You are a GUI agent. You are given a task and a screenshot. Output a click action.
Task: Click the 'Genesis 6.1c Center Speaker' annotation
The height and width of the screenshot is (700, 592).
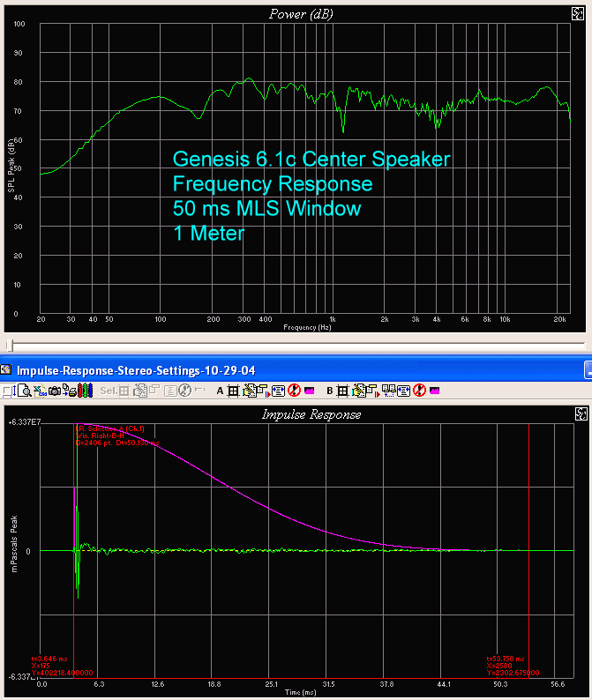click(311, 160)
